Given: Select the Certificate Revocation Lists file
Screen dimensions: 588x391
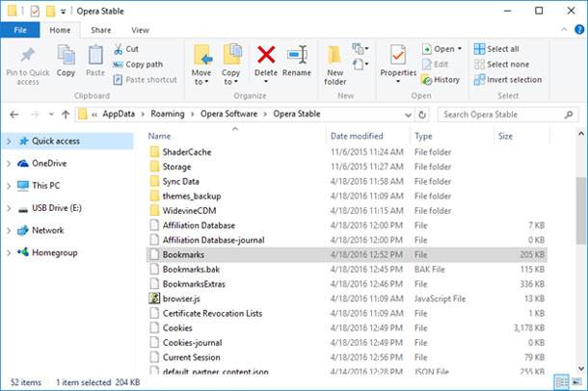Looking at the screenshot, I should pyautogui.click(x=346, y=313).
